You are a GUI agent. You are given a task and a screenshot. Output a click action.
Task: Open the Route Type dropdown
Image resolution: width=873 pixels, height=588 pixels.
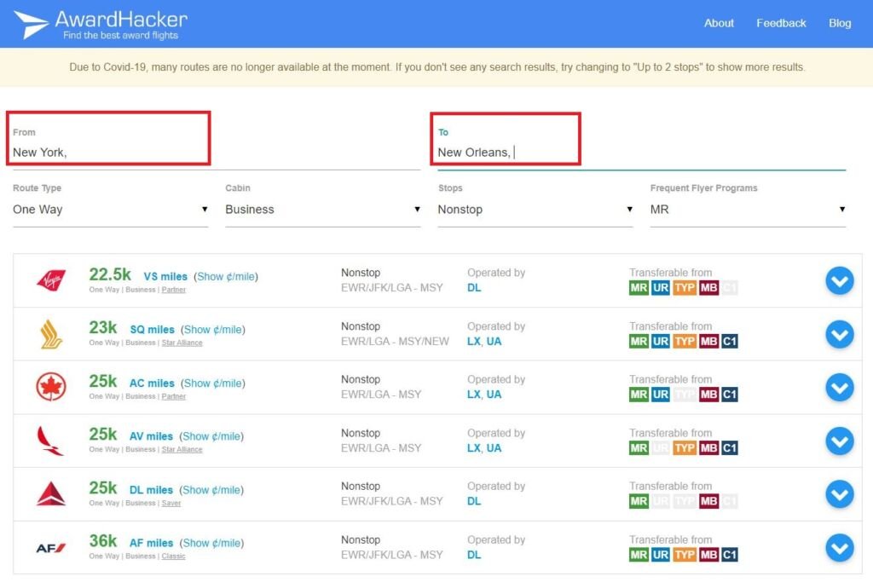(x=110, y=210)
